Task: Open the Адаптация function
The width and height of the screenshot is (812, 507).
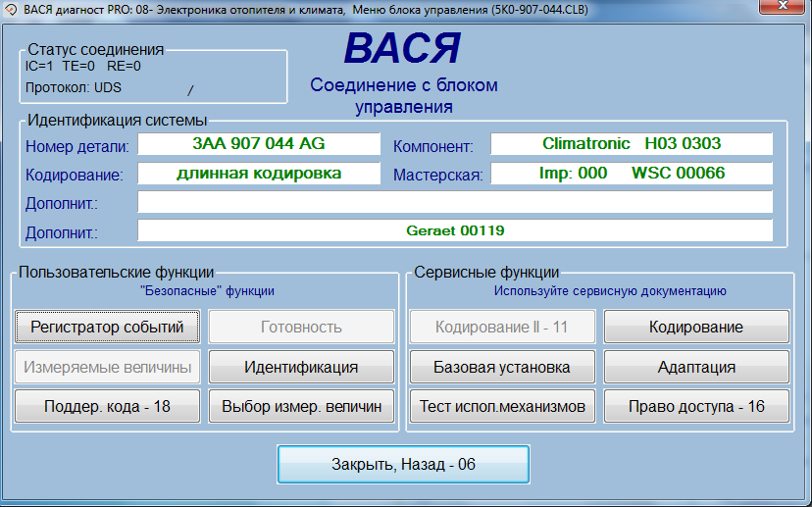Action: (696, 367)
